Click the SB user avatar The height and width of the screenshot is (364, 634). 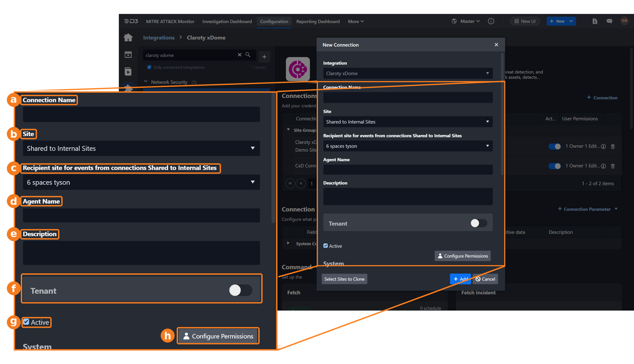(624, 21)
